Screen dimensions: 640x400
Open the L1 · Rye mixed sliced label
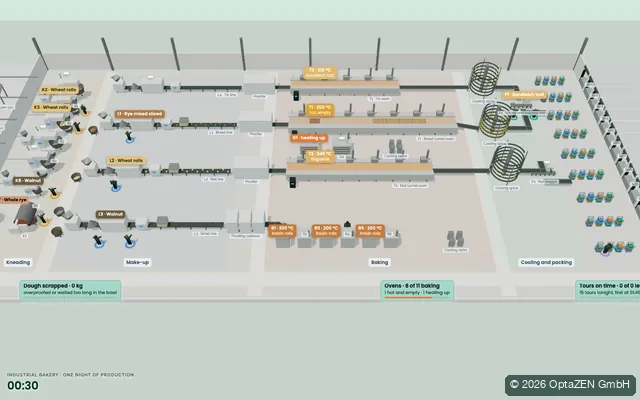139,114
